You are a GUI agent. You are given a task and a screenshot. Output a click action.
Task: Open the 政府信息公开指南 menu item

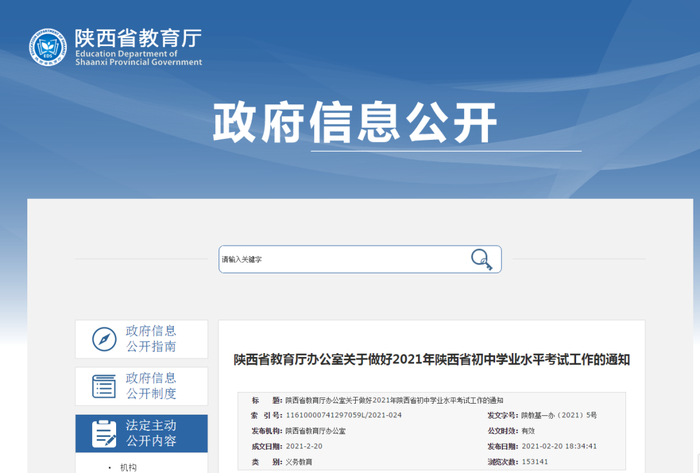[142, 339]
